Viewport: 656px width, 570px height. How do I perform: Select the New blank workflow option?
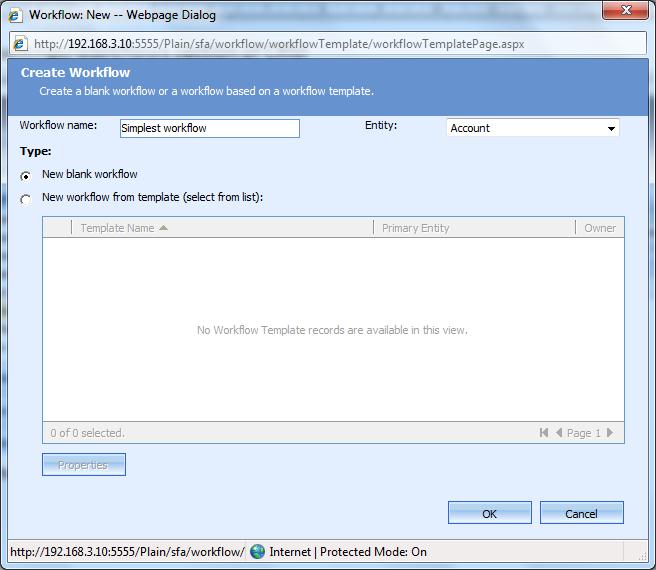point(26,176)
